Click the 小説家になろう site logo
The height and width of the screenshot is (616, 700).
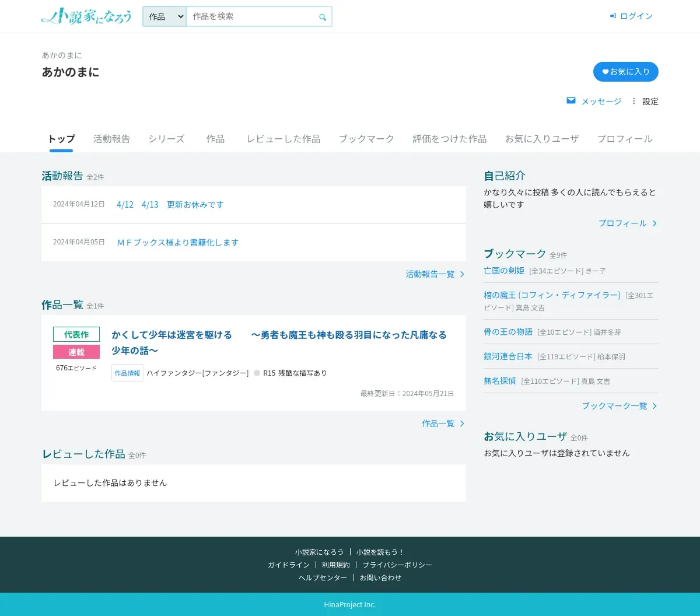click(x=86, y=16)
